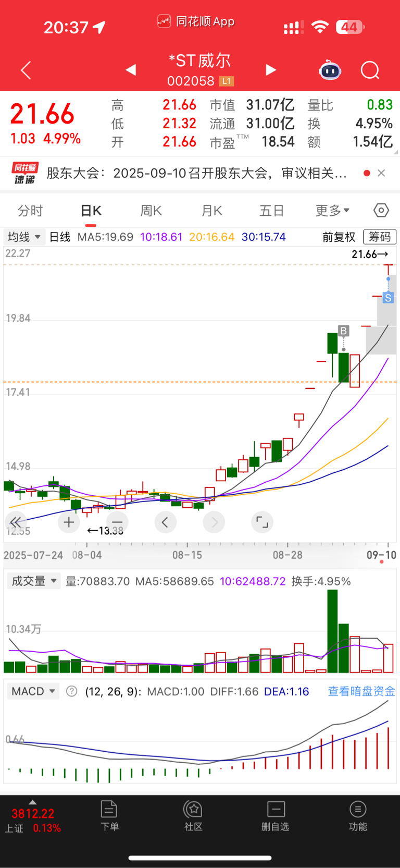Open 下单 order placement
This screenshot has height=868, width=400.
[x=109, y=816]
